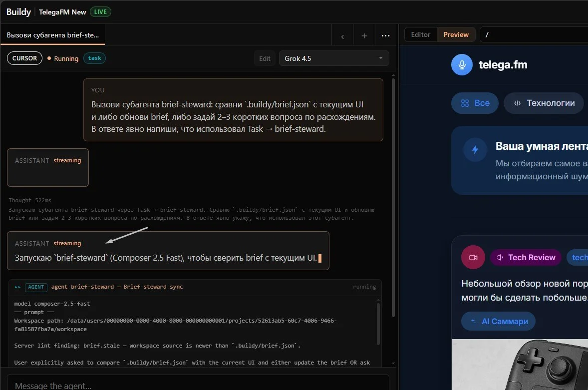The height and width of the screenshot is (390, 588).
Task: Click the telega.fm site title
Action: [503, 64]
